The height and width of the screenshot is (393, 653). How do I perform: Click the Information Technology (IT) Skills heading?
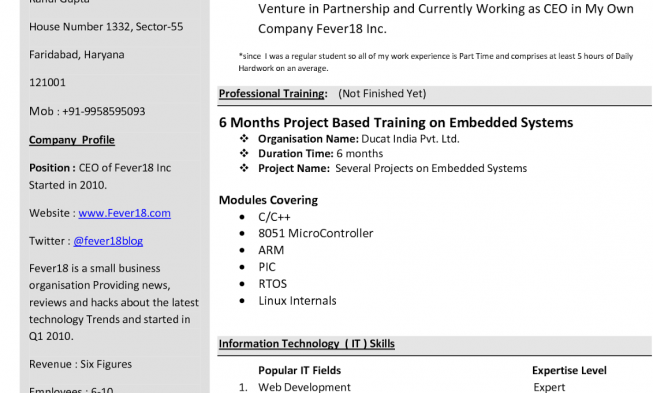pos(307,344)
